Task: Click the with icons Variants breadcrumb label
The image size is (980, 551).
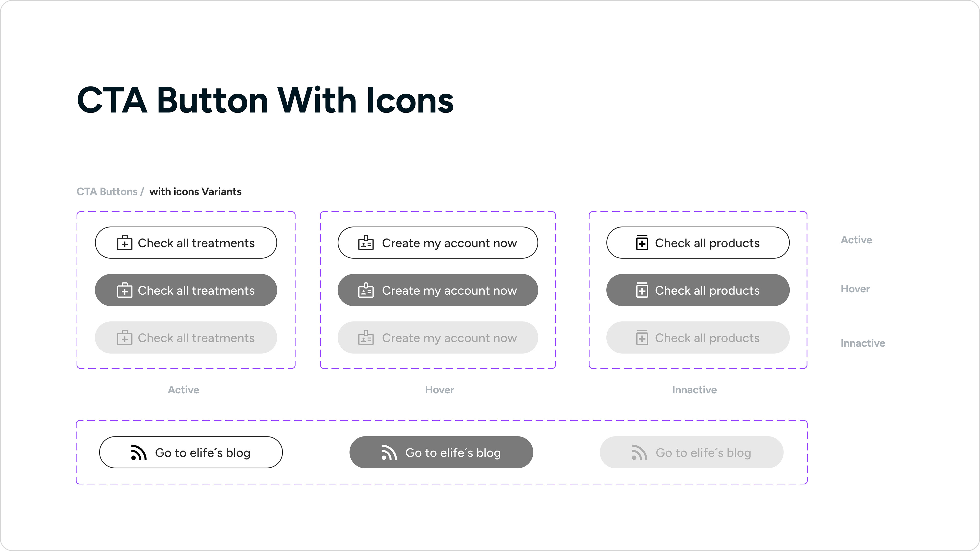Action: pos(195,192)
